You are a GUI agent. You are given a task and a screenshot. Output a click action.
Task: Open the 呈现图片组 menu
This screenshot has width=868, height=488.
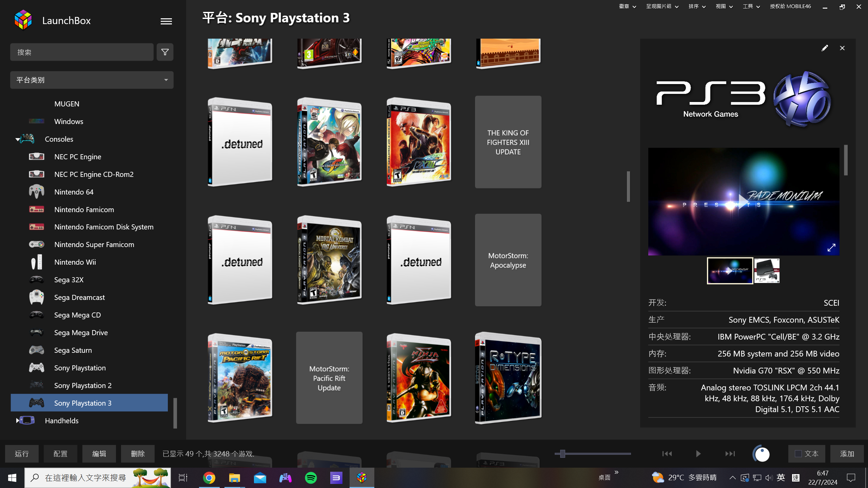pos(662,6)
